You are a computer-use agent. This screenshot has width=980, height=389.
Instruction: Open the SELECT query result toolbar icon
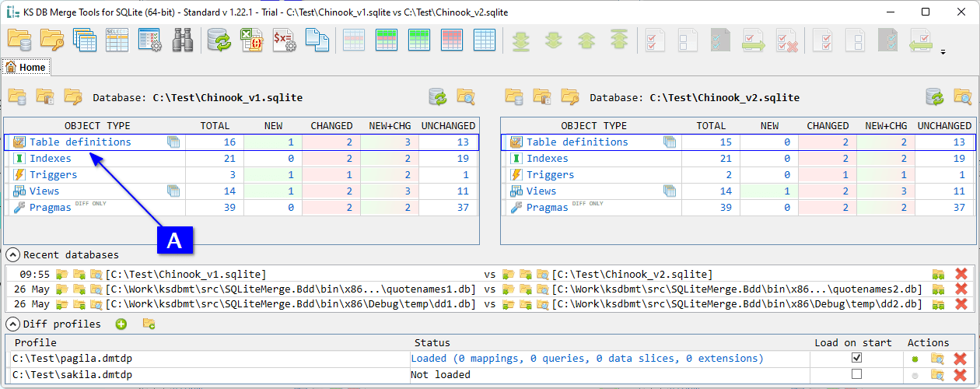click(x=117, y=40)
